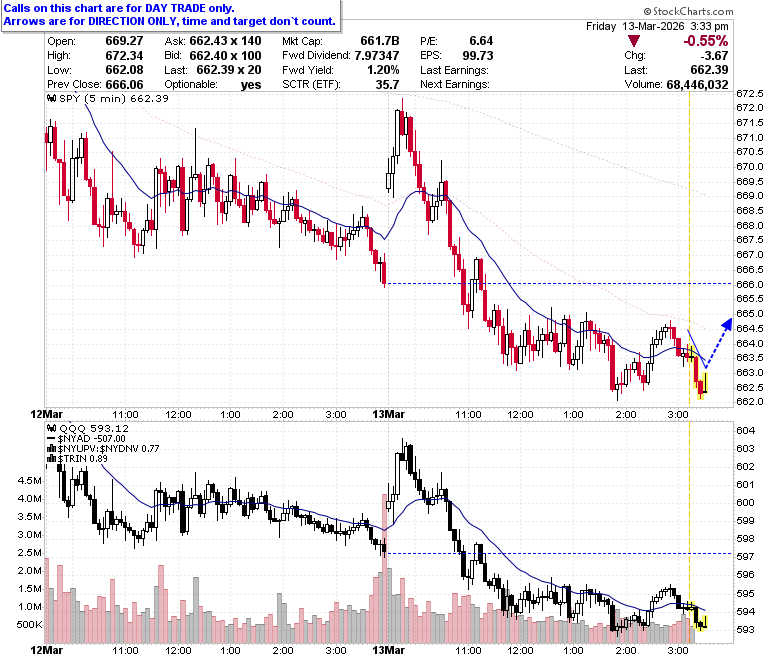Screen dimensions: 780x659
Task: Click the blue dashed direction arrow head
Action: click(x=727, y=324)
